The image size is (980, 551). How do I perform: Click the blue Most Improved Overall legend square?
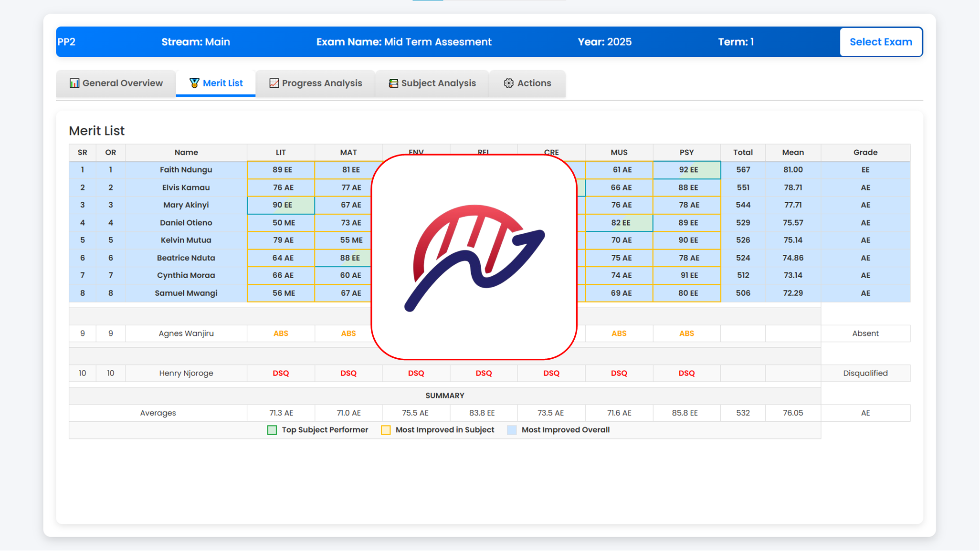511,430
